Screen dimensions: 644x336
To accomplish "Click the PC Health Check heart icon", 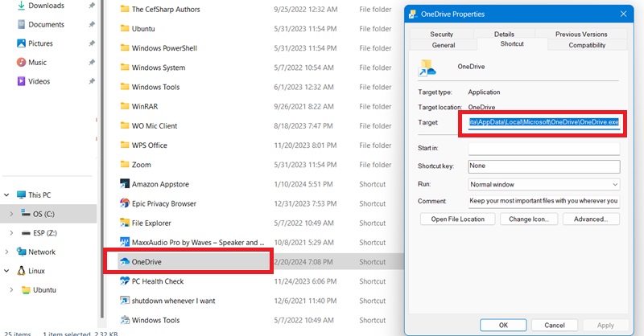I will coord(125,281).
